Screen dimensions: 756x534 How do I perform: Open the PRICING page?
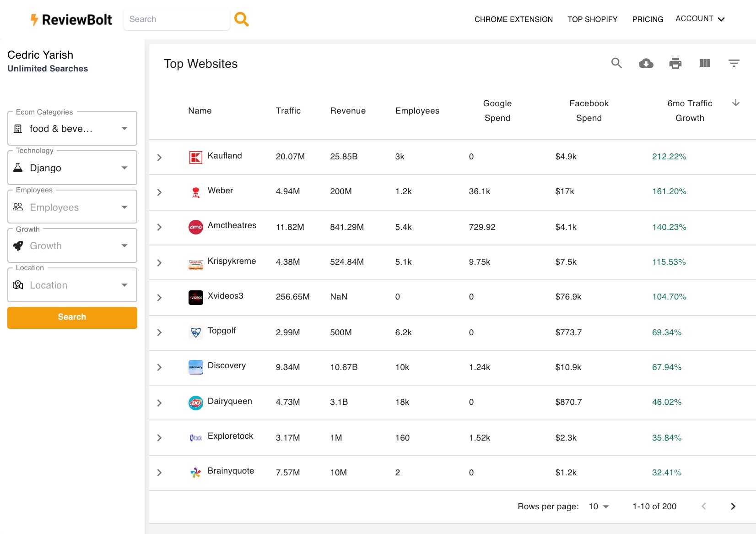point(648,19)
